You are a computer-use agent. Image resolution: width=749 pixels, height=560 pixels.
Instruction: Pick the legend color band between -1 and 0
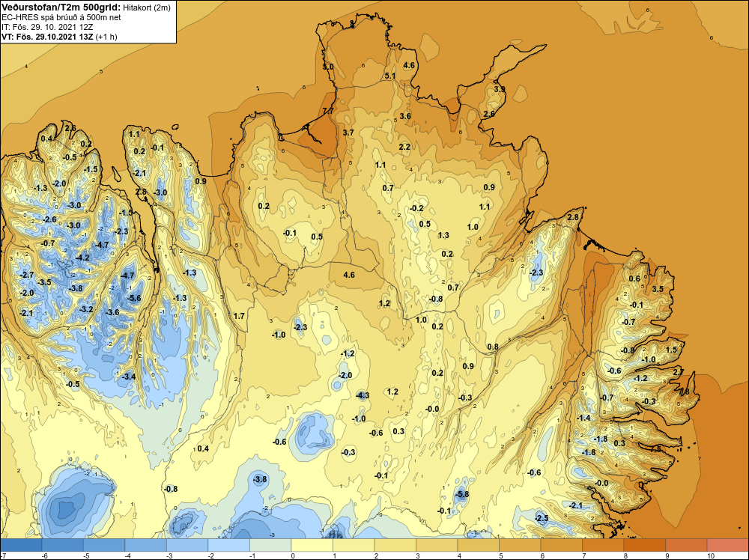(270, 545)
